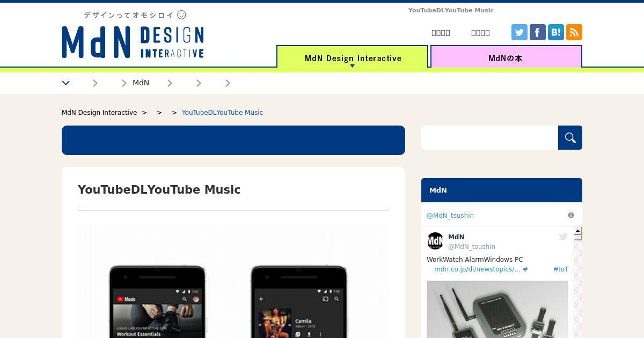This screenshot has height=338, width=644.
Task: Click YouTubeDLYouTube Music breadcrumb link
Action: (222, 113)
